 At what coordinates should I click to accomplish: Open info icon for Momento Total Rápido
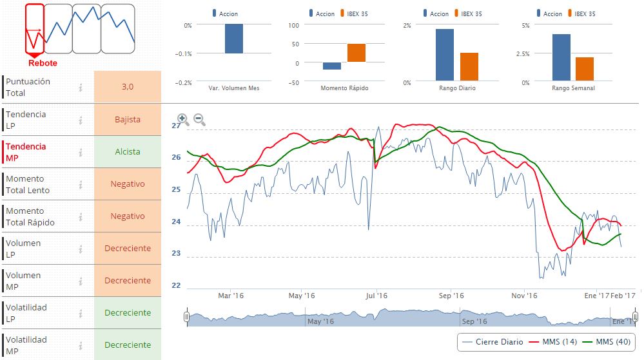click(81, 216)
